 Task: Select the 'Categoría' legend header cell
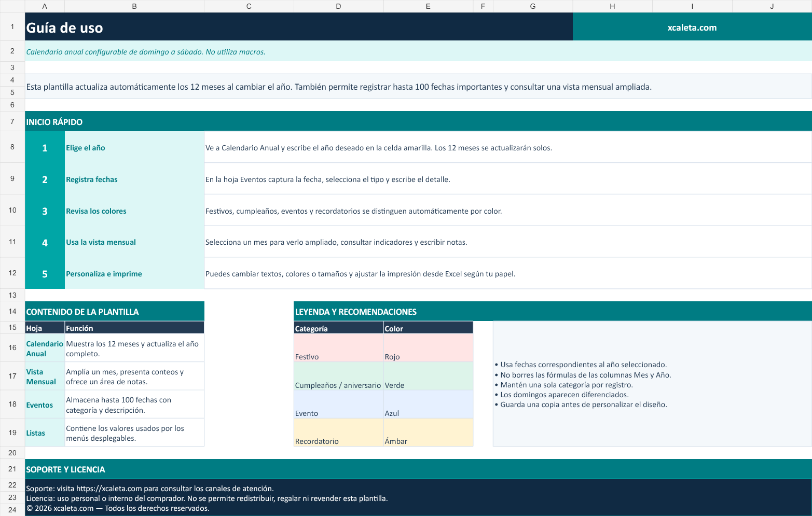tap(338, 328)
